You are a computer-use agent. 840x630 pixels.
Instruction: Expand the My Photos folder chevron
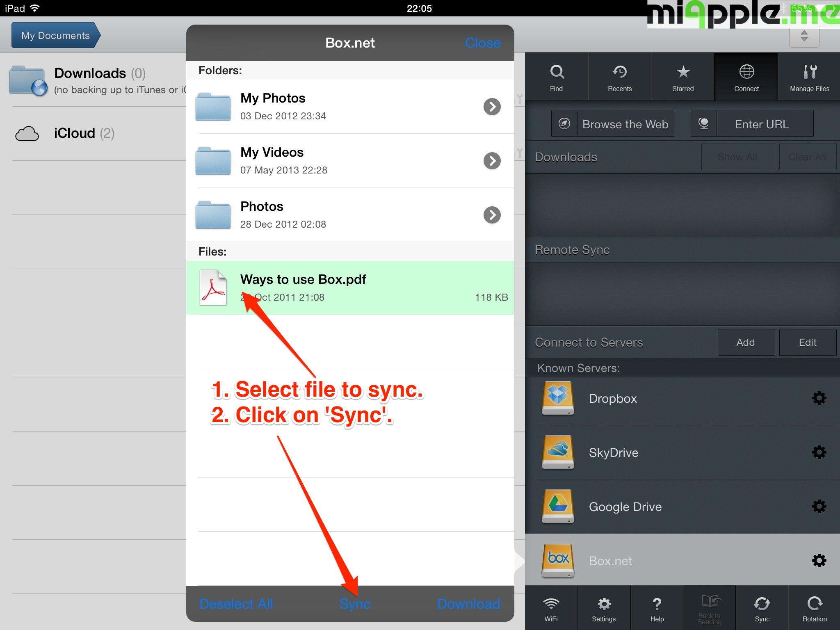coord(492,107)
